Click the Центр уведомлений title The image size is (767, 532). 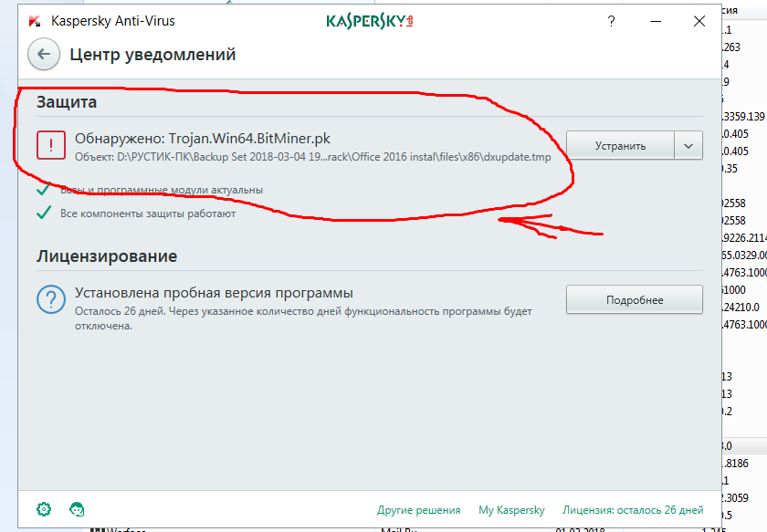(152, 54)
